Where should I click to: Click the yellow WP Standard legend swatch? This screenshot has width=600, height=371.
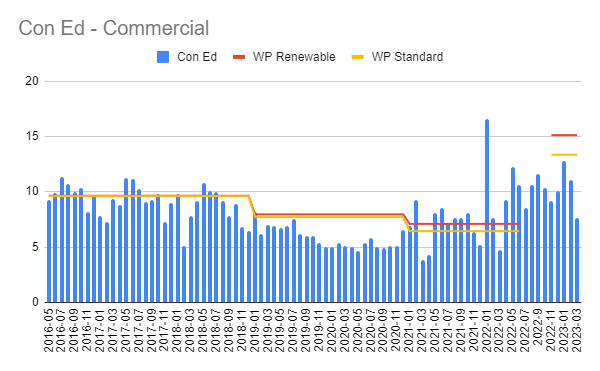(358, 57)
